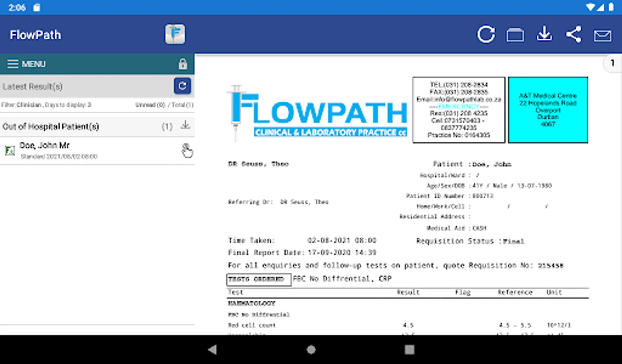Tap the (1) patient count badge

[x=167, y=127]
